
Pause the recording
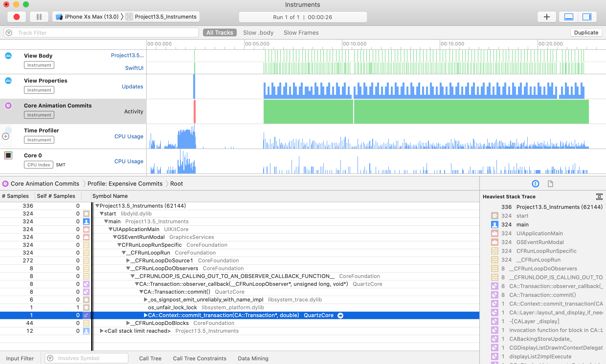coord(39,17)
